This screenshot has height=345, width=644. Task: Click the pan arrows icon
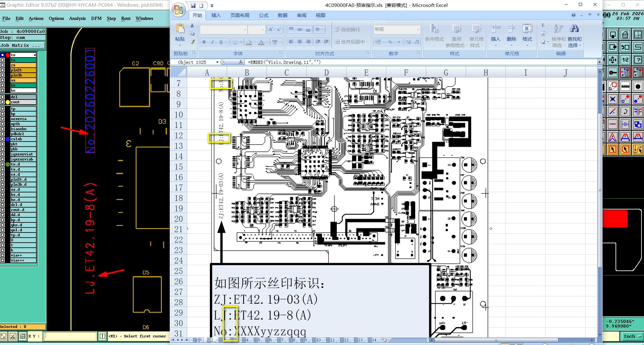(612, 60)
